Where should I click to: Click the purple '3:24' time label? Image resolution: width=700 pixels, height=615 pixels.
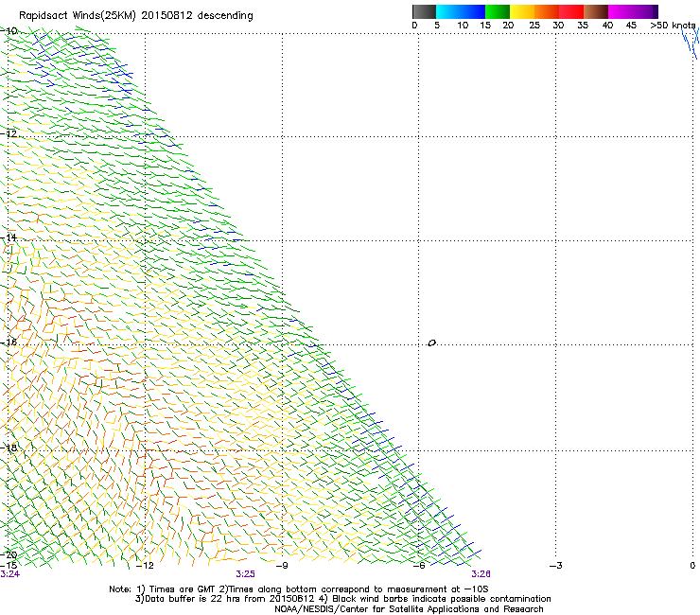tap(9, 574)
